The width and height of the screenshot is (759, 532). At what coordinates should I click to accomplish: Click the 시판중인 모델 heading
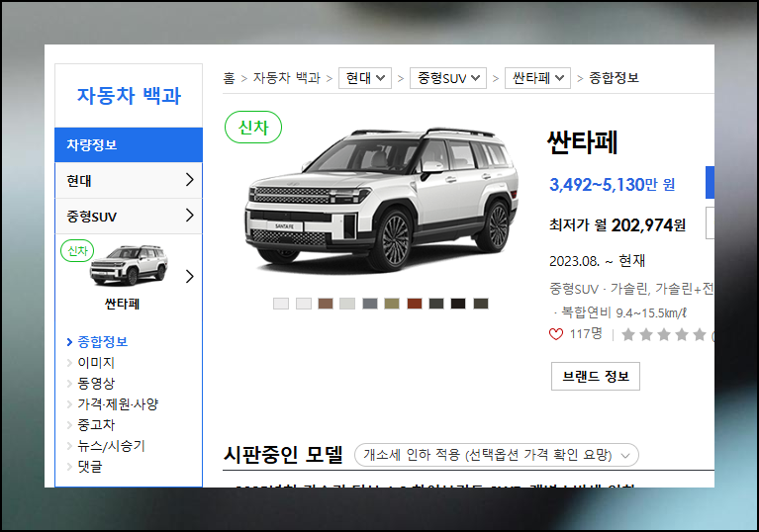tap(283, 455)
